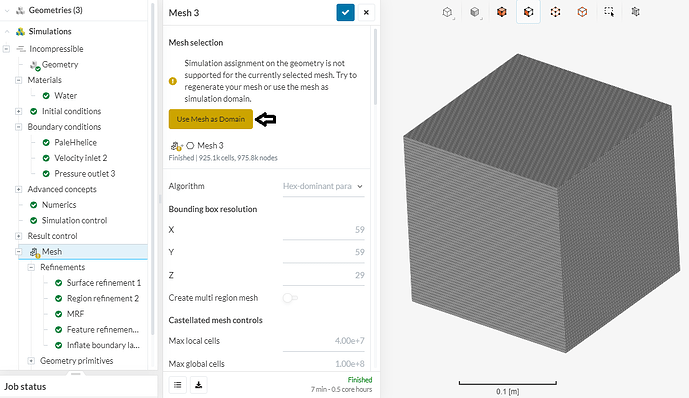The height and width of the screenshot is (398, 689).
Task: Select the highlighted surfaces-with-edges cube icon
Action: pos(528,12)
